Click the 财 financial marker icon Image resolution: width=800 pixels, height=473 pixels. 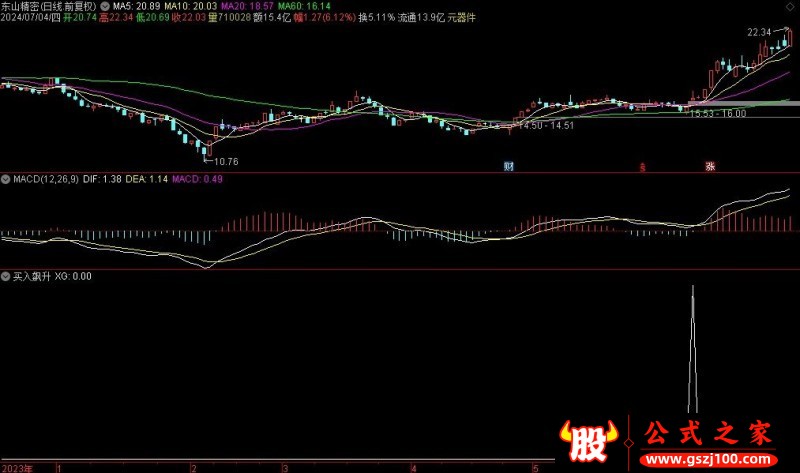coord(509,166)
